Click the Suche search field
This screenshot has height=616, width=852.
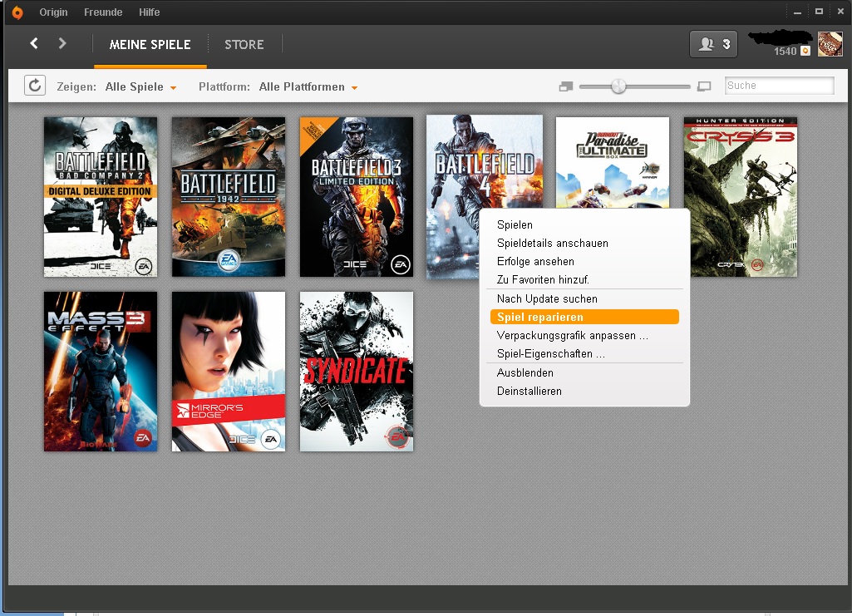779,86
